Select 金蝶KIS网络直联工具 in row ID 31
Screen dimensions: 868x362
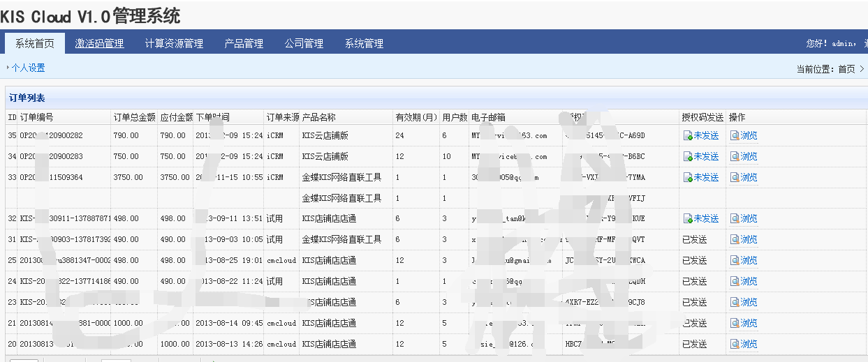(341, 240)
